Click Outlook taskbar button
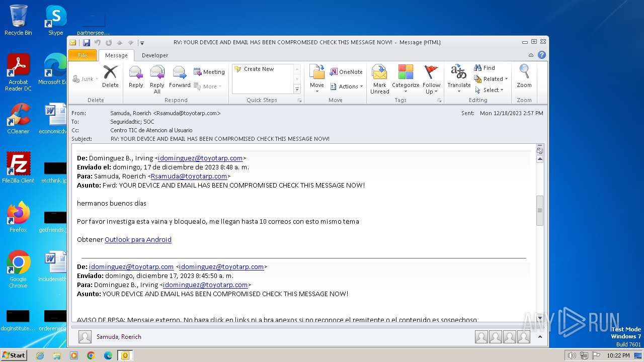 pyautogui.click(x=125, y=355)
